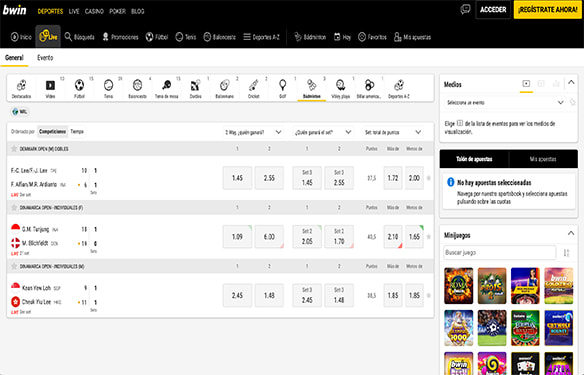Favorite the Dinamarca Open Individuales (F) competition
584x375 pixels.
coord(14,207)
